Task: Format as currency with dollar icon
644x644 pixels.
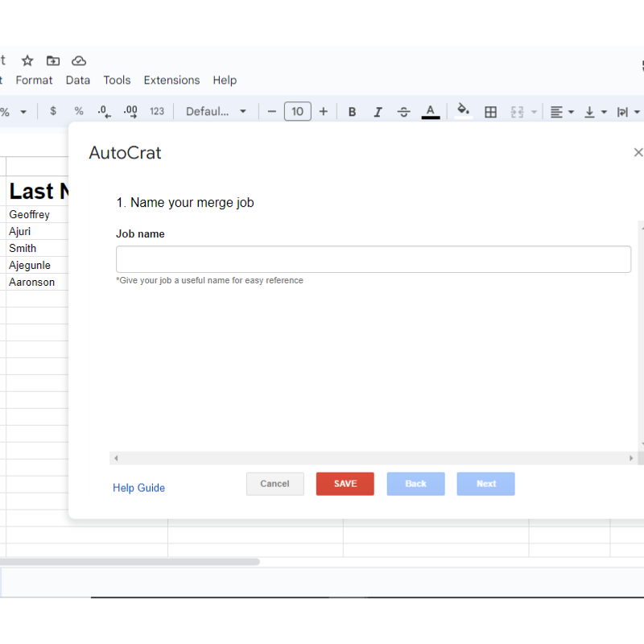Action: (x=53, y=111)
